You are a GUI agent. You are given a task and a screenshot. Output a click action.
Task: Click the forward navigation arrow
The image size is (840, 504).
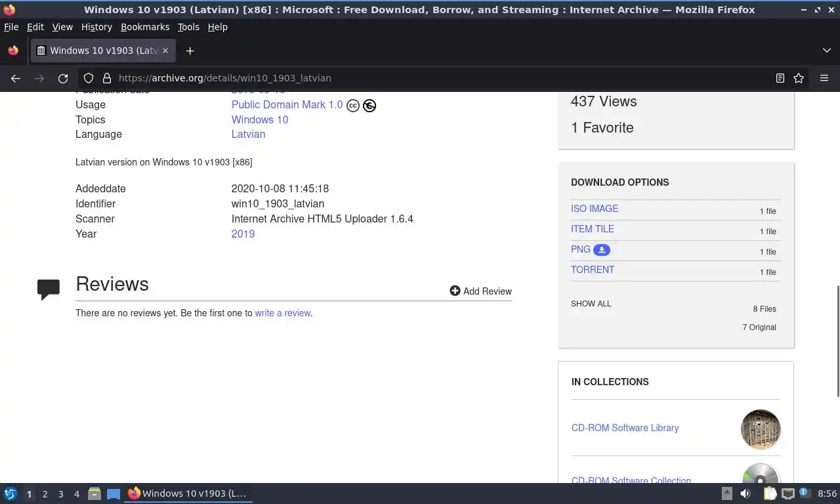pos(39,78)
